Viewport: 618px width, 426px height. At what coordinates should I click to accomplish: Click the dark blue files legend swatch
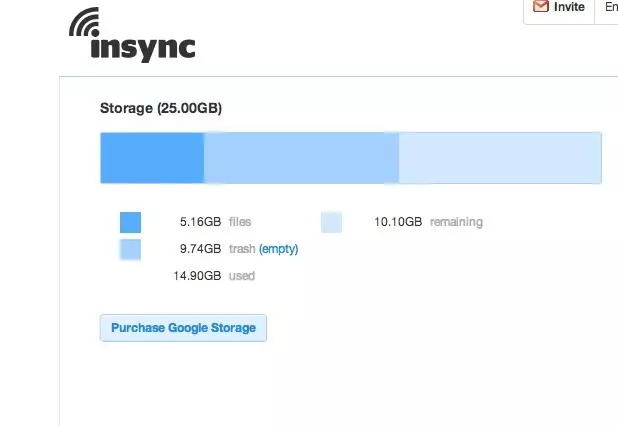click(x=130, y=222)
